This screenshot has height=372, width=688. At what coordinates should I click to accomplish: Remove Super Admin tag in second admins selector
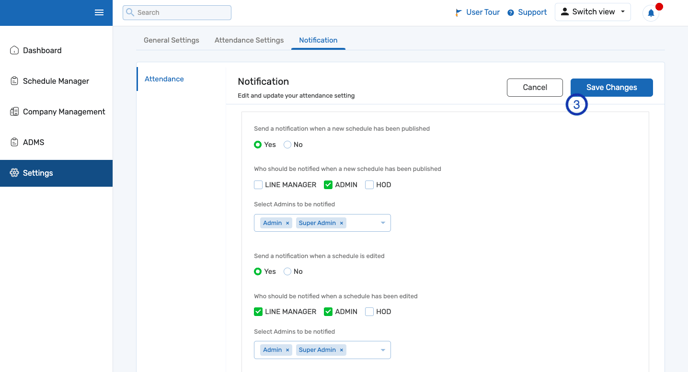[x=341, y=350]
